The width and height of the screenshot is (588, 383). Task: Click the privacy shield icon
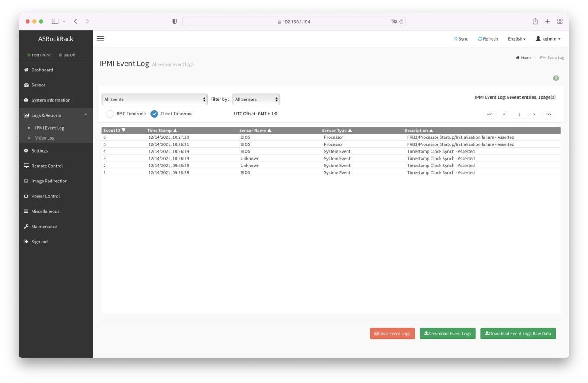click(175, 22)
